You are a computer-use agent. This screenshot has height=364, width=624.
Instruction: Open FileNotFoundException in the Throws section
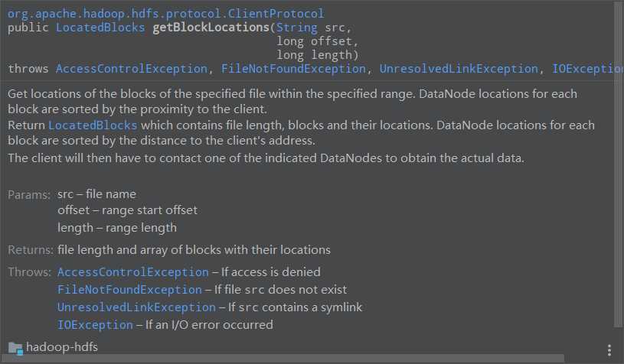pyautogui.click(x=129, y=290)
